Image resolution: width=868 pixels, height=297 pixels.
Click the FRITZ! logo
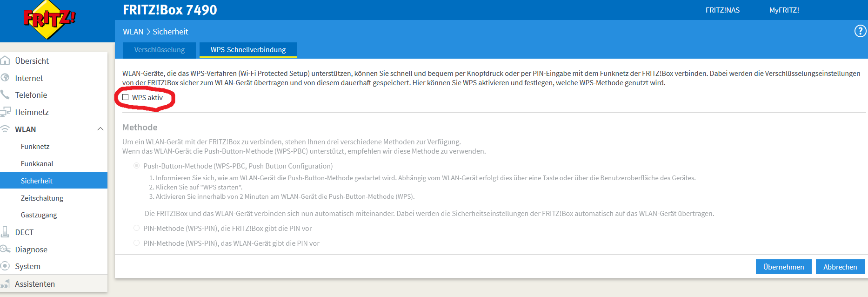click(x=49, y=20)
